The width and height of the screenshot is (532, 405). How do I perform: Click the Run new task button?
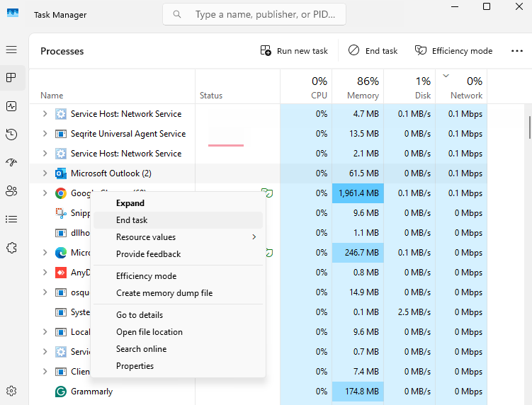click(x=295, y=51)
